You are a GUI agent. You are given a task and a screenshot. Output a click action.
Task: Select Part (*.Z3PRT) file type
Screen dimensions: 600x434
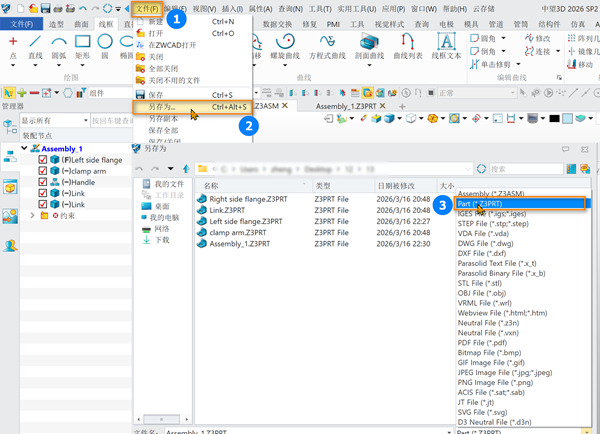(520, 204)
